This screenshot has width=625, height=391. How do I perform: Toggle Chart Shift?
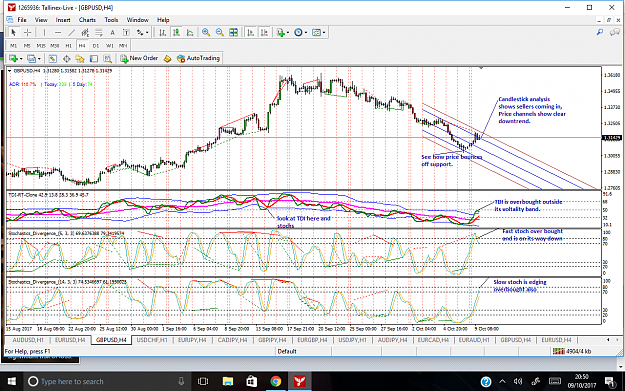tap(264, 33)
